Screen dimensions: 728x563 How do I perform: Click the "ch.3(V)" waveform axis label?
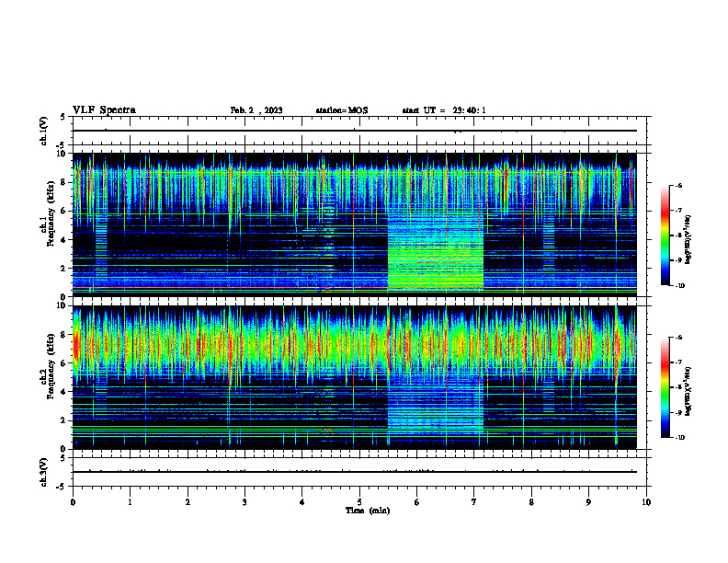coord(43,472)
